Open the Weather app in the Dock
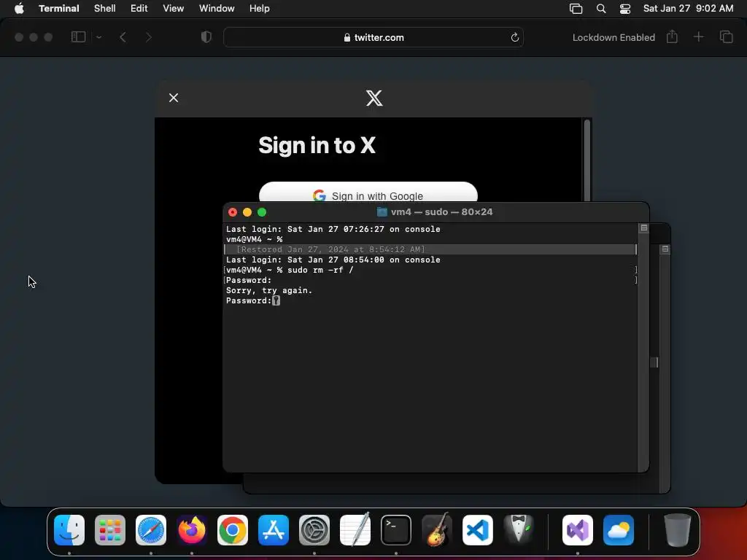The width and height of the screenshot is (747, 560). click(x=619, y=530)
